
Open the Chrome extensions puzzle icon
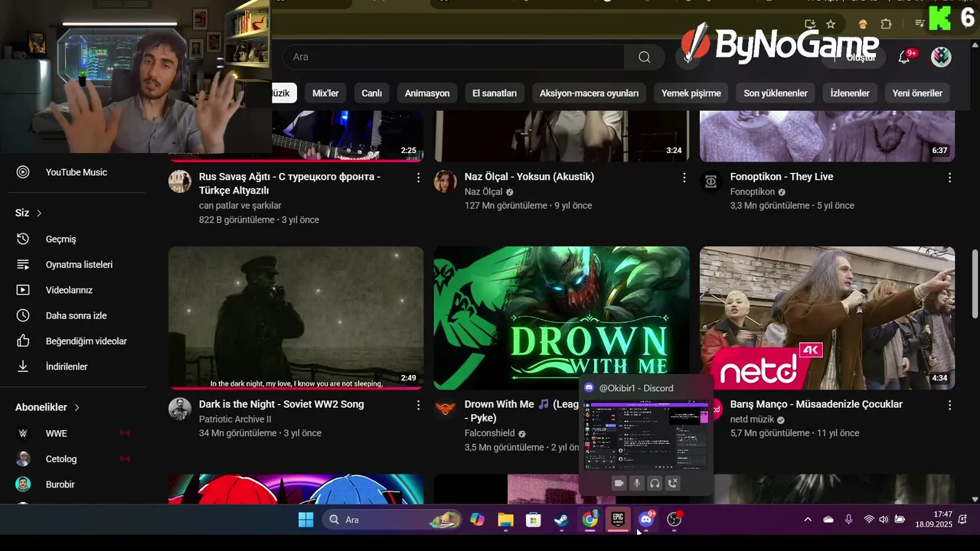[887, 24]
